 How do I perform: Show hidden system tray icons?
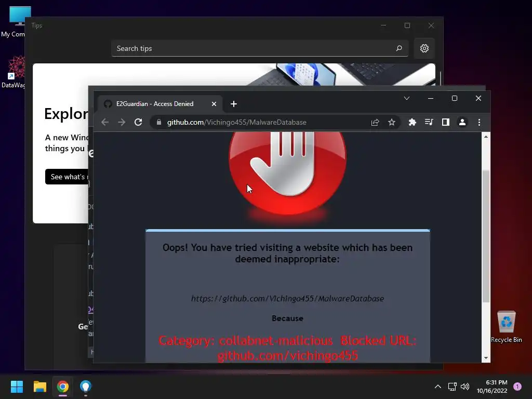tap(437, 387)
